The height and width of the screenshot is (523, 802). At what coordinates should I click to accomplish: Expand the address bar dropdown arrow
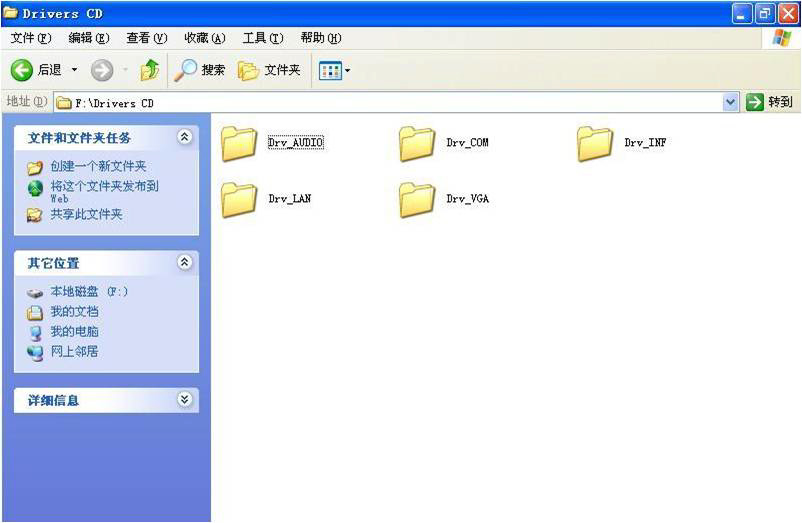pos(730,102)
